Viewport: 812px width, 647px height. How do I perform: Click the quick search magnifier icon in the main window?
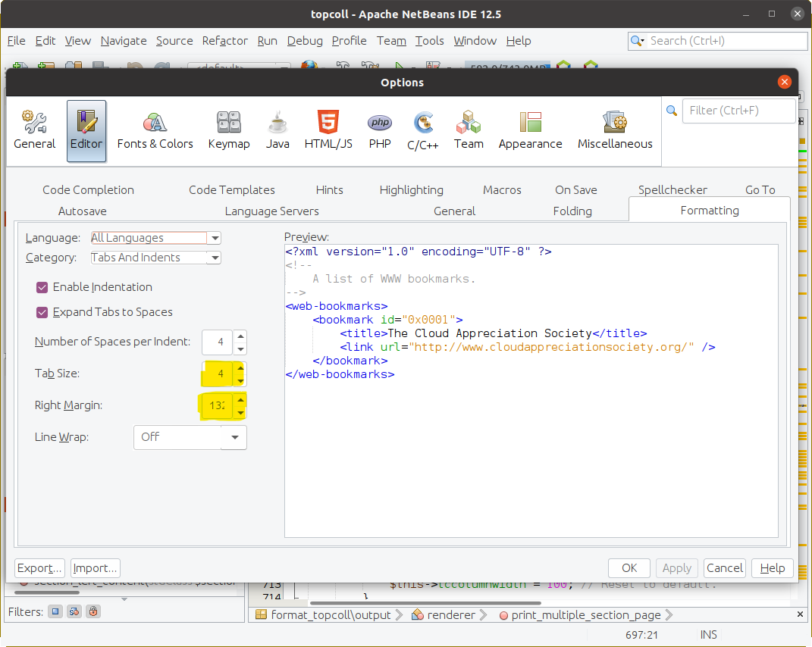coord(637,41)
